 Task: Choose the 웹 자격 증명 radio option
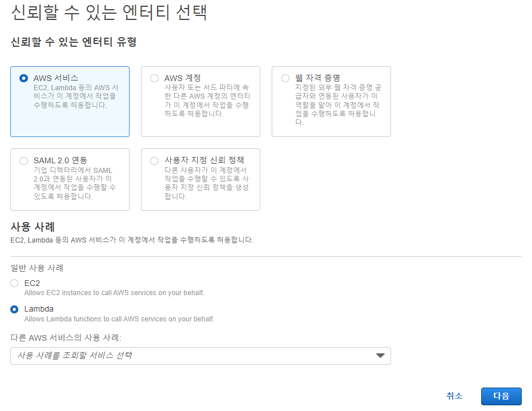[285, 78]
